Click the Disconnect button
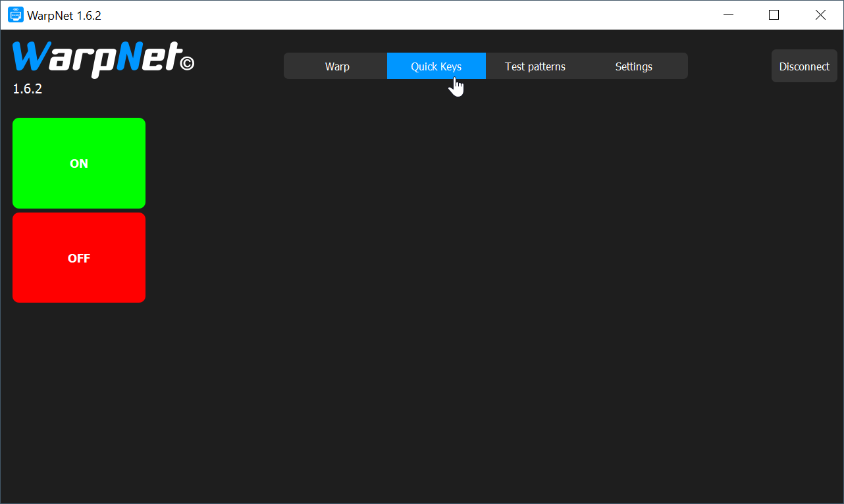Viewport: 844px width, 504px height. (804, 66)
